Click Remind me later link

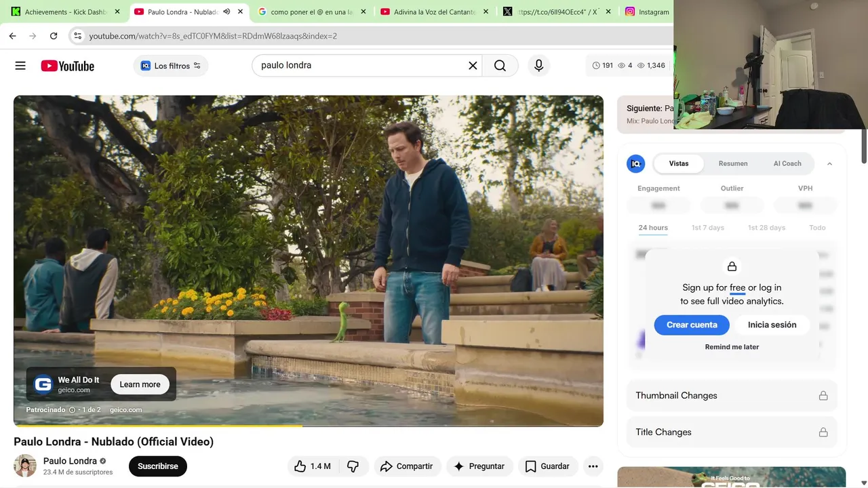click(x=732, y=347)
